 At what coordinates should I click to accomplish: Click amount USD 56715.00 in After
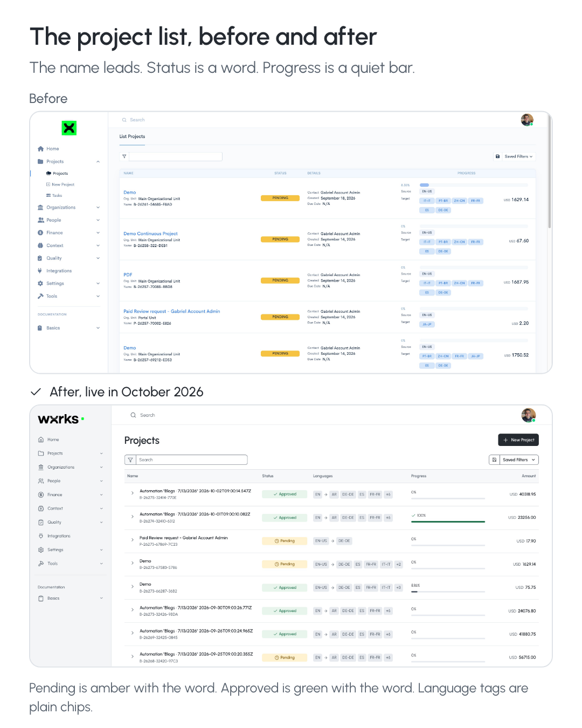(523, 657)
